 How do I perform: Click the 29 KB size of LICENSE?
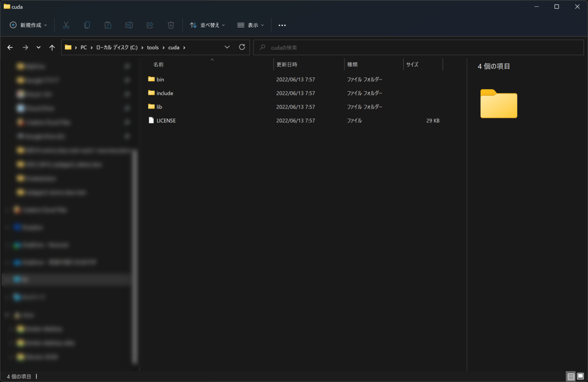point(433,121)
